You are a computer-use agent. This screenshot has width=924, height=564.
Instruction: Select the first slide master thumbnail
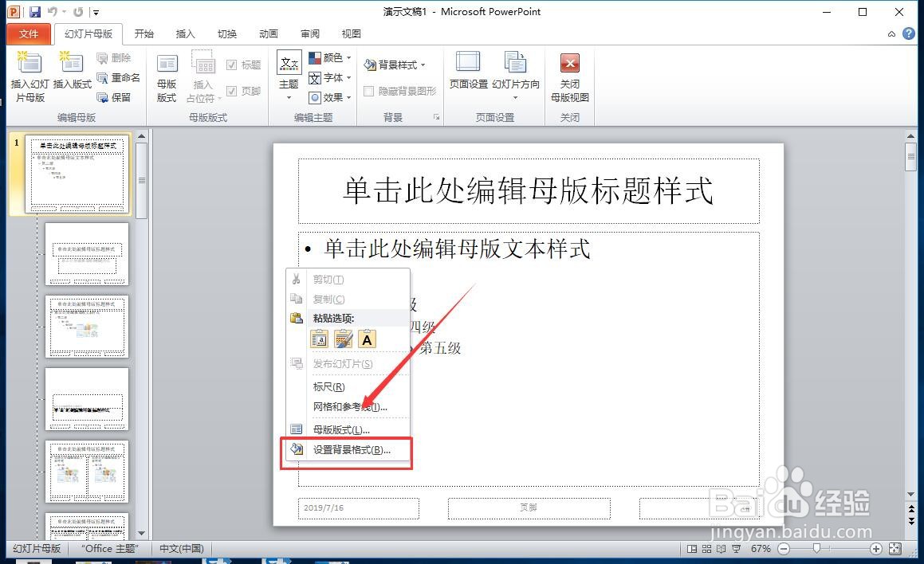76,174
